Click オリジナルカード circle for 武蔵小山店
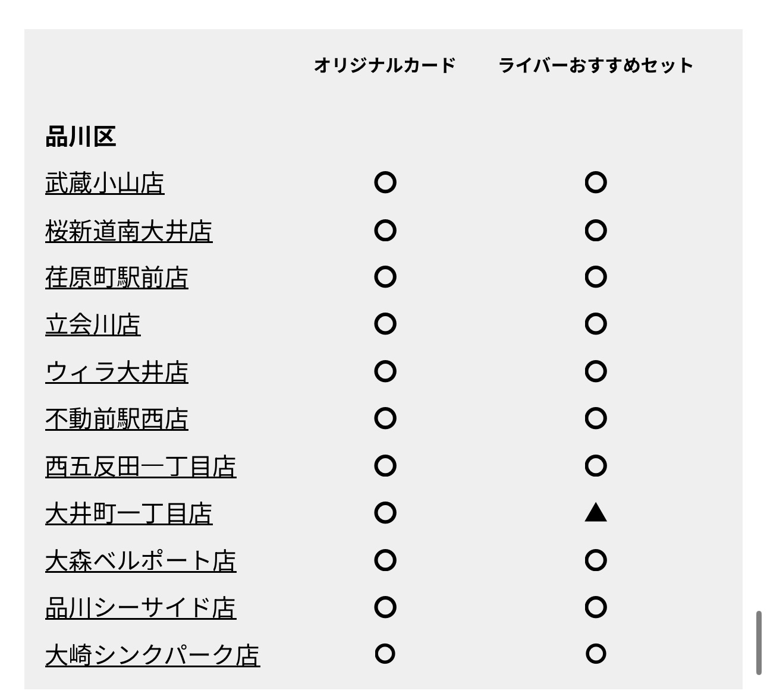This screenshot has height=700, width=767. pyautogui.click(x=385, y=182)
